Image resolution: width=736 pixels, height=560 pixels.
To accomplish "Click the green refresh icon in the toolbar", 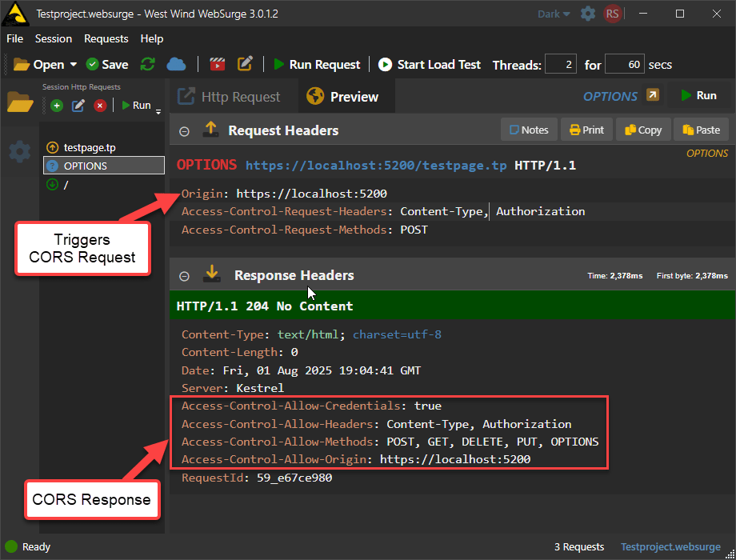I will [x=148, y=65].
